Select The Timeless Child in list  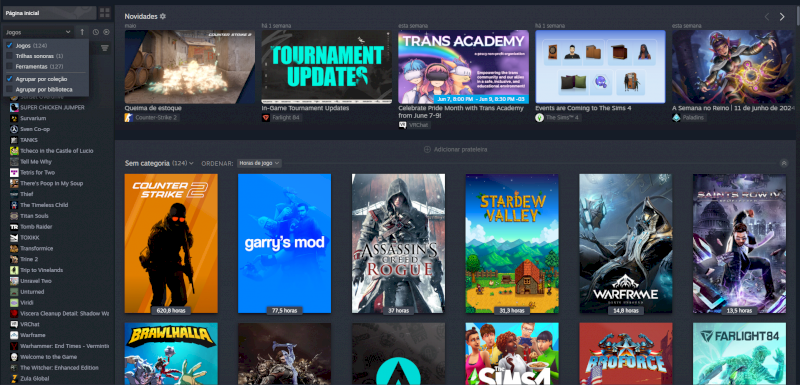[44, 205]
